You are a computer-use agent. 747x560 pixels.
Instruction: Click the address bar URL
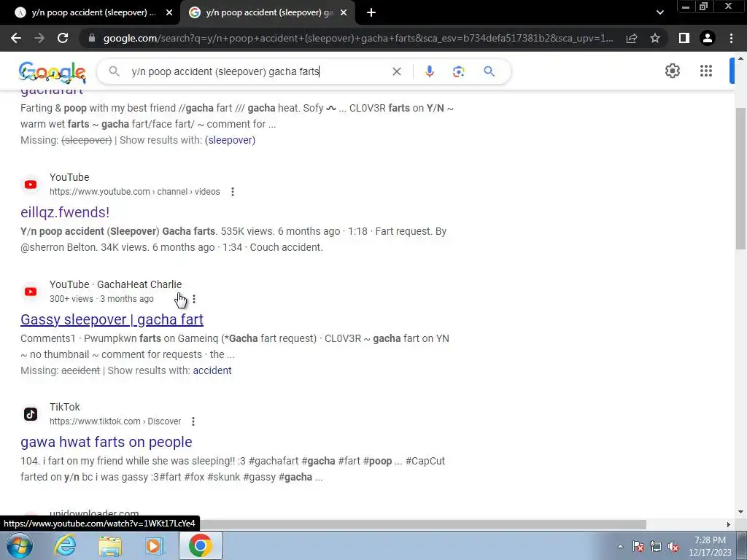coord(357,38)
